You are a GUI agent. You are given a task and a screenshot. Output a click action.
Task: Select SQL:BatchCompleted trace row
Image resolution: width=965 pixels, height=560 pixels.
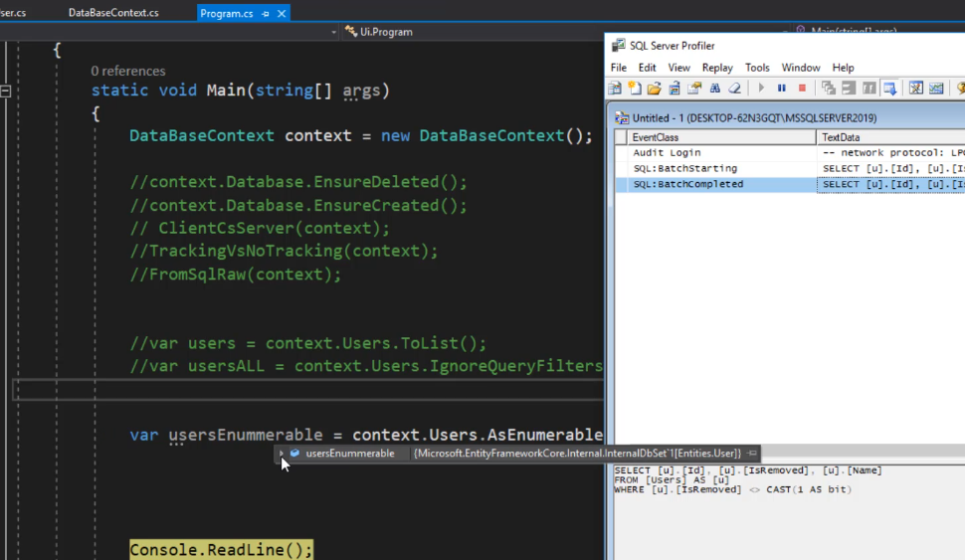790,184
